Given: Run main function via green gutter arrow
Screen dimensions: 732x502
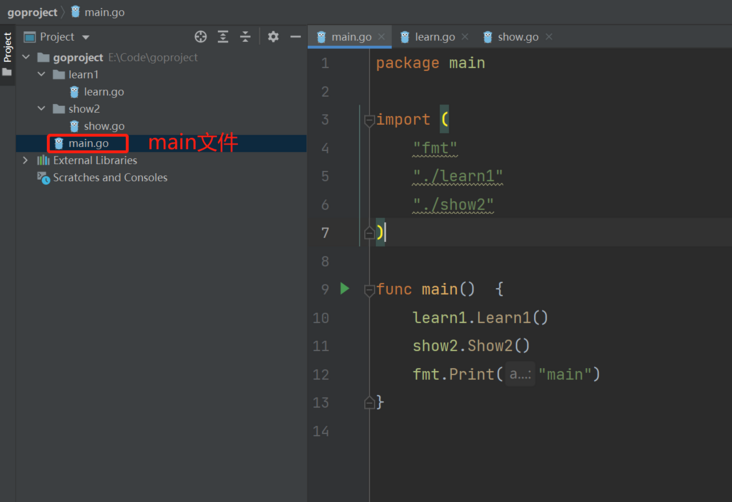Looking at the screenshot, I should (344, 289).
